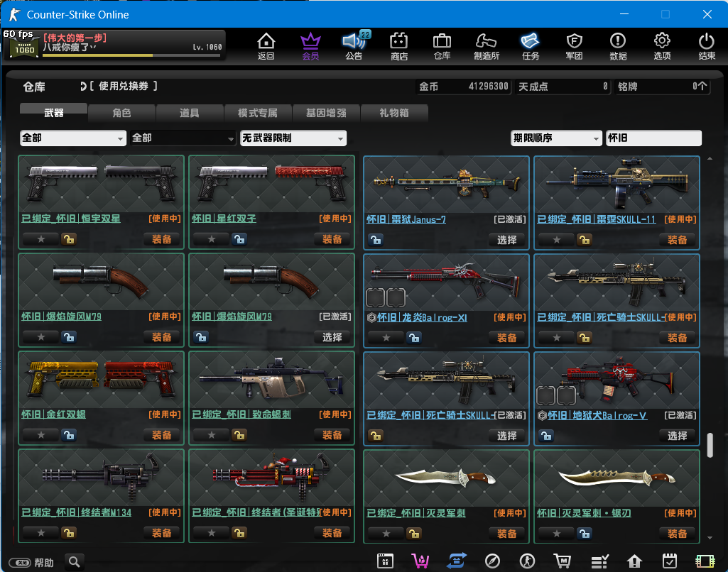The width and height of the screenshot is (728, 572).
Task: Open the 无武器限制 filter dropdown
Action: (293, 138)
